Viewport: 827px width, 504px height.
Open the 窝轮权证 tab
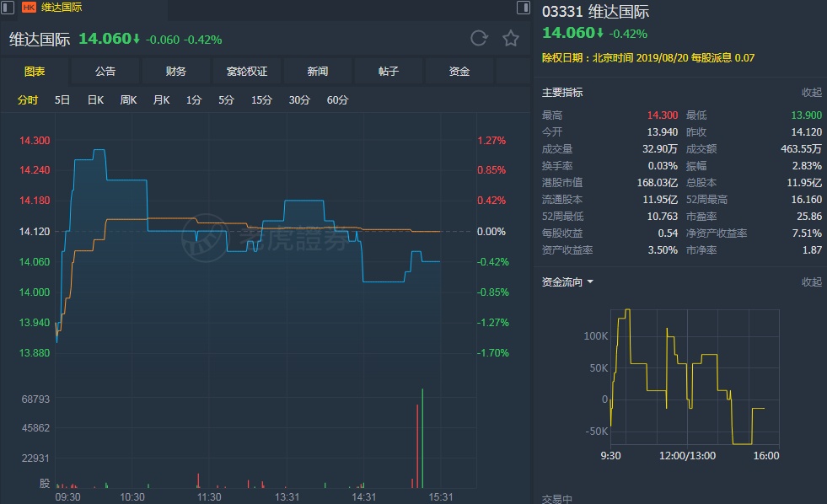click(x=247, y=71)
